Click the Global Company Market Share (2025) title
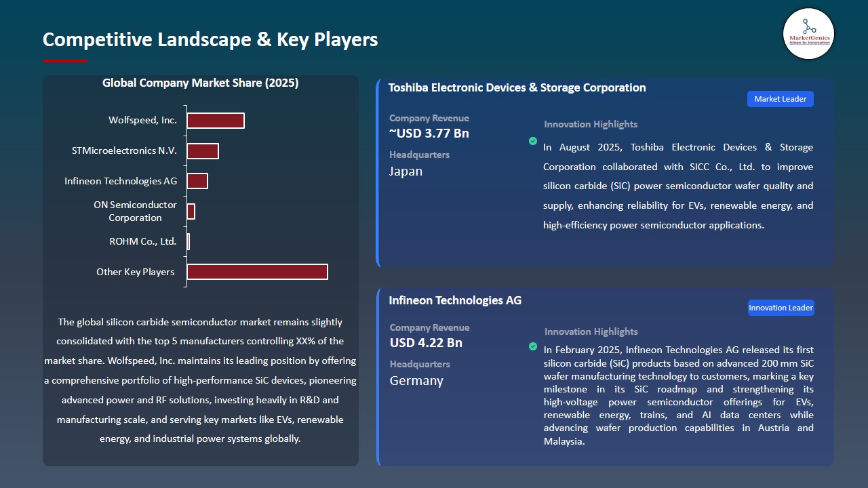 pos(201,83)
